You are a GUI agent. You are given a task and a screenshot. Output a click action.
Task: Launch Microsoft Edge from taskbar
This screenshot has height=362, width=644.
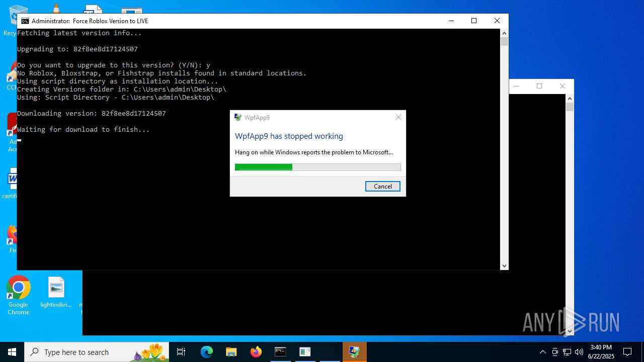[x=207, y=352]
